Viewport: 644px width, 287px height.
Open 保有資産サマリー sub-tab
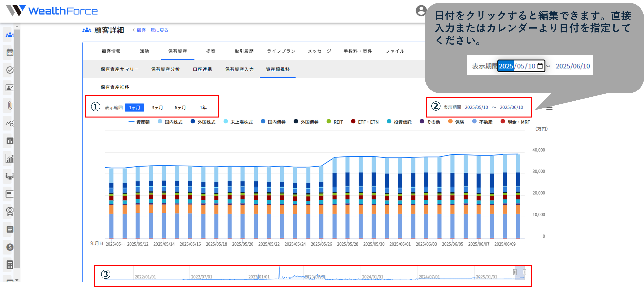[120, 69]
